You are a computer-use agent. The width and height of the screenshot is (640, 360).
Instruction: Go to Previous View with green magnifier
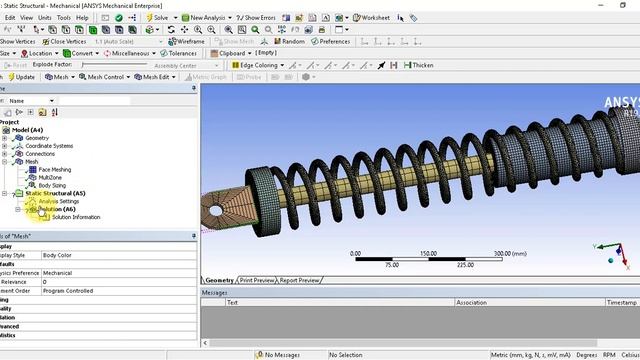pyautogui.click(x=255, y=29)
